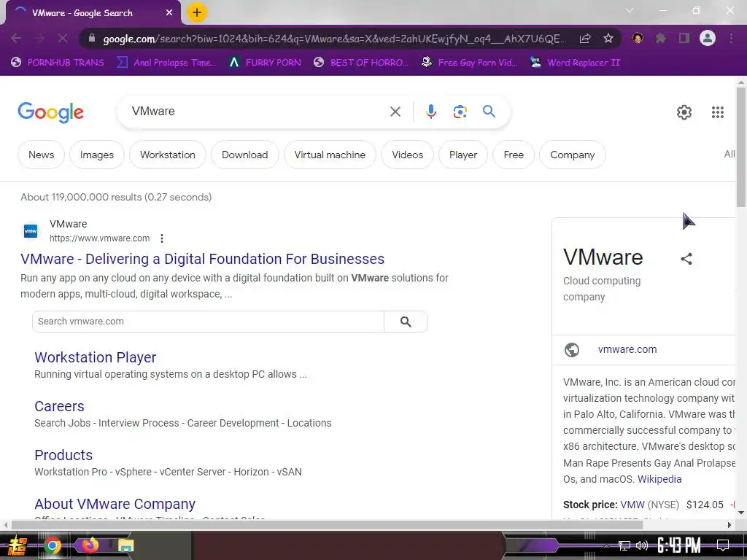Open File Explorer from the taskbar
Image resolution: width=747 pixels, height=560 pixels.
[x=125, y=545]
